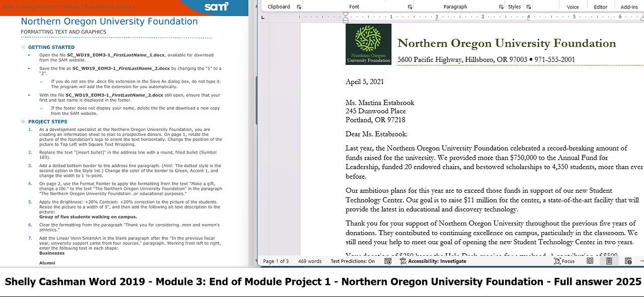
Task: Click the Accessibility: Investigate status item
Action: [433, 261]
